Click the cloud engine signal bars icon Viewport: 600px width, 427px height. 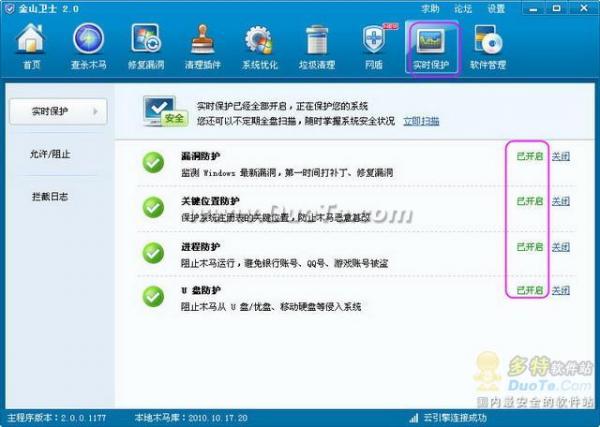413,418
